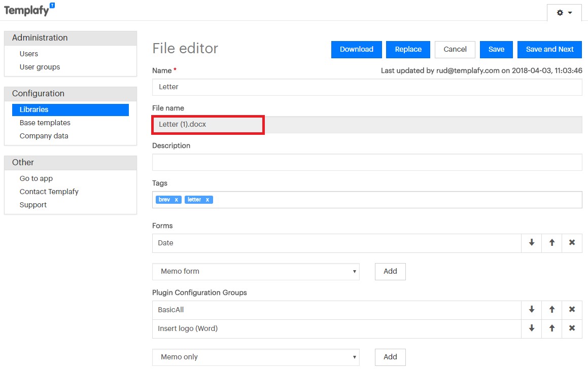Click the Templafy logo
The image size is (588, 370).
pyautogui.click(x=29, y=10)
